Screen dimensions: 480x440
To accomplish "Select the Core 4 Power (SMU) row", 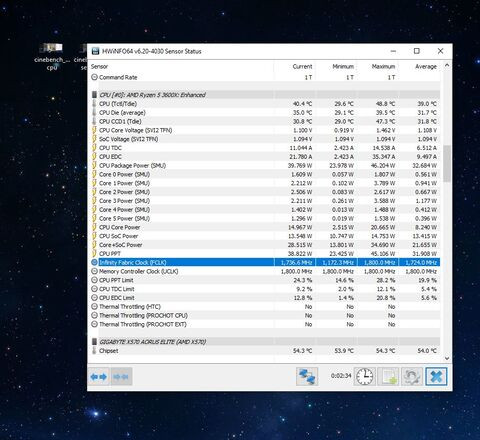I will click(x=265, y=210).
